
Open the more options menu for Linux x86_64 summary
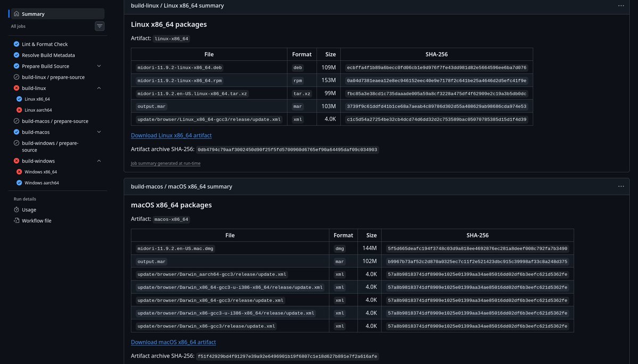(621, 6)
